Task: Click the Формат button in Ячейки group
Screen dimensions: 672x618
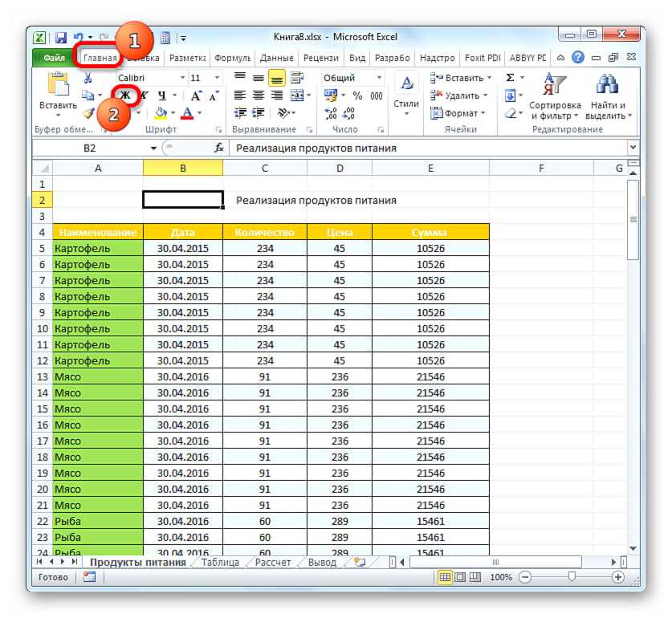Action: click(x=460, y=113)
